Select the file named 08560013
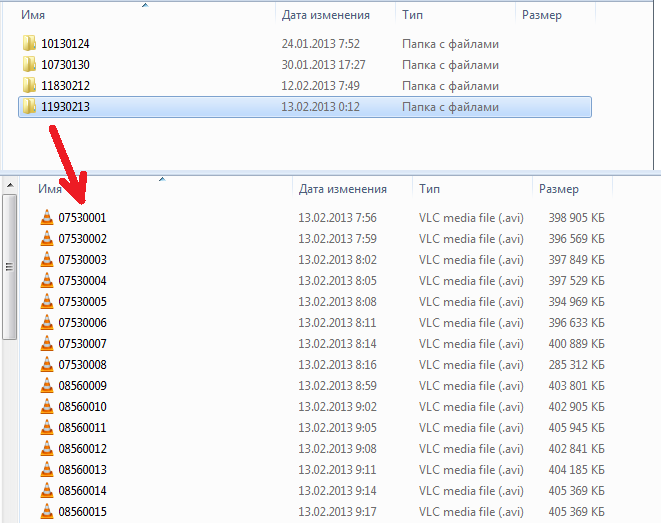The width and height of the screenshot is (661, 523). click(x=82, y=469)
